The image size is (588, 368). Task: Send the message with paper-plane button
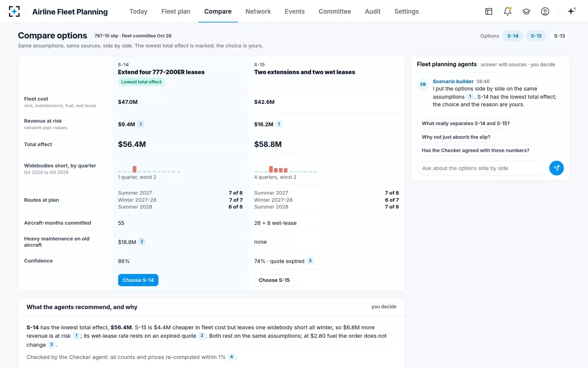point(557,168)
